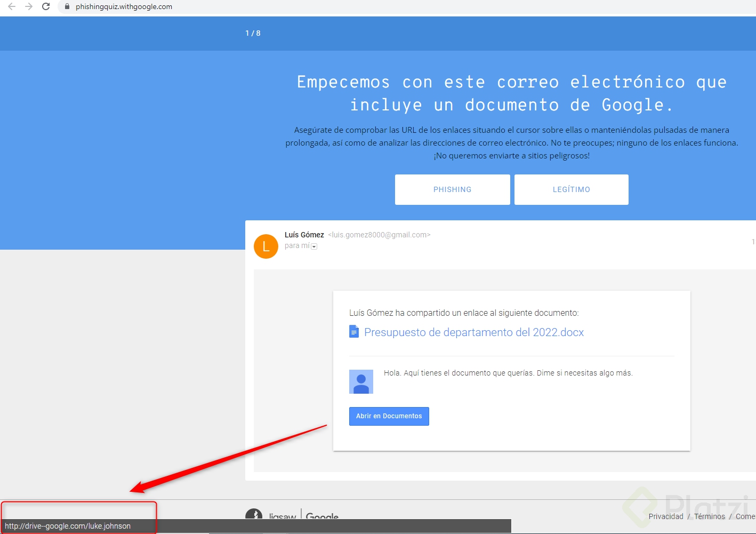Choose the PHISHING answer button

pyautogui.click(x=453, y=189)
